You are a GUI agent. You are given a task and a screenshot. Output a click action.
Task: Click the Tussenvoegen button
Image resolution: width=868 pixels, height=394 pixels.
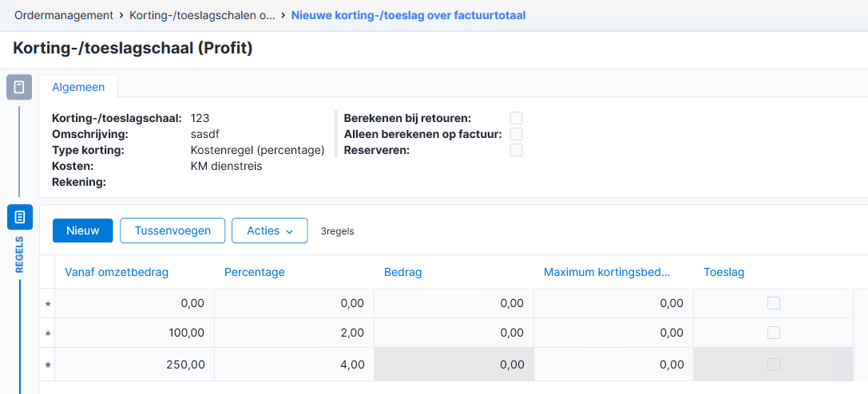coord(172,230)
